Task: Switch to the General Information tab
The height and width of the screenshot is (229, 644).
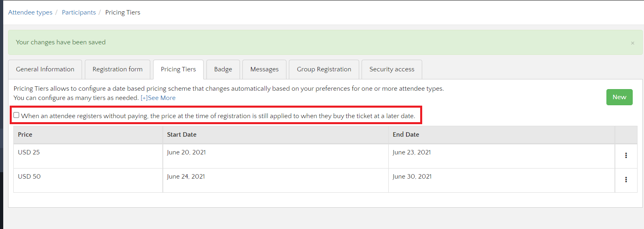Action: (45, 69)
